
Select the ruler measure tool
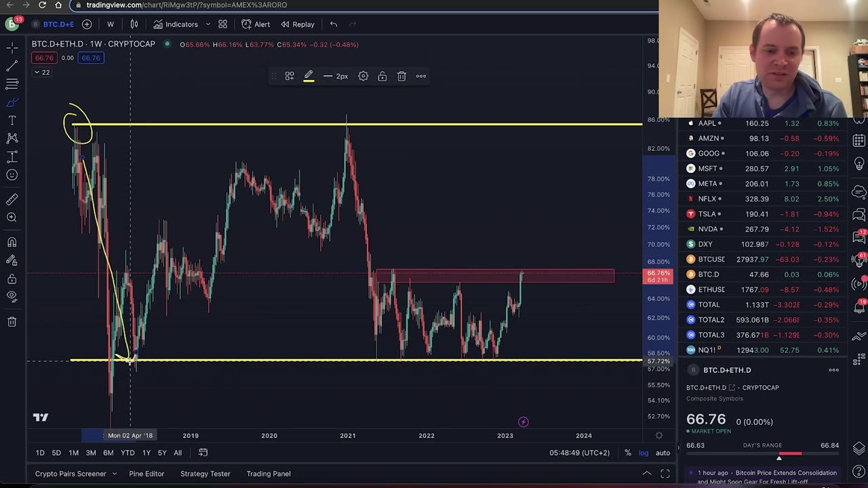tap(12, 199)
